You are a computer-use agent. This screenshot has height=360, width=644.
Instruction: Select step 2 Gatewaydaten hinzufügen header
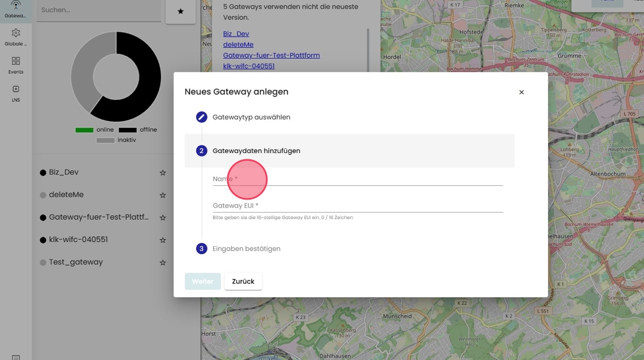[x=256, y=151]
